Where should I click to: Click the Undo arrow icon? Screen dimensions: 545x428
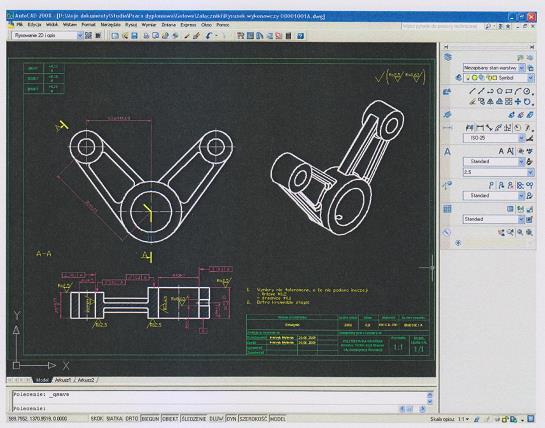point(209,36)
